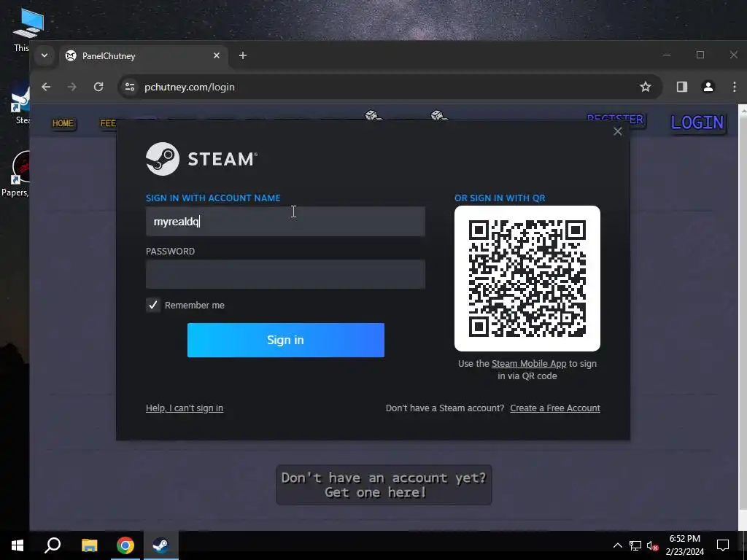Toggle the browser side panel icon
747x560 pixels.
point(682,87)
